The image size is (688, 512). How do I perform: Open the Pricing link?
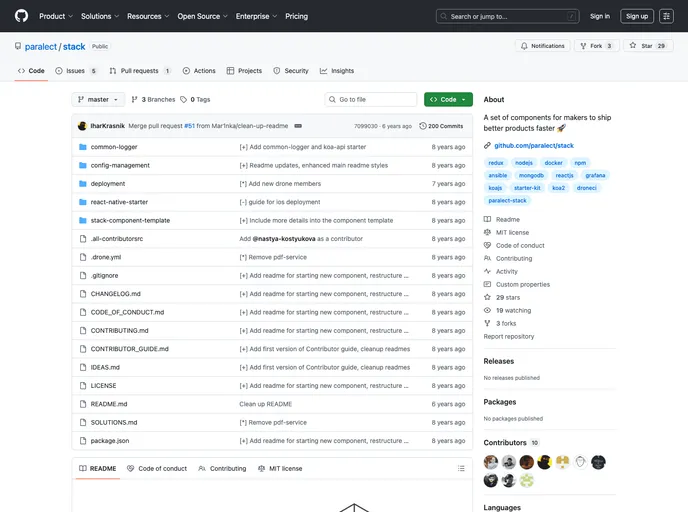pyautogui.click(x=297, y=16)
